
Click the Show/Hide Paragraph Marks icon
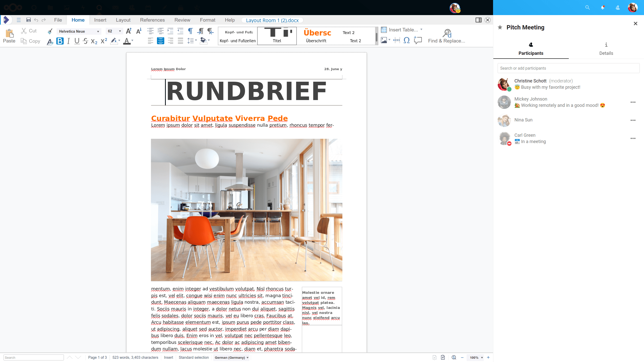pyautogui.click(x=190, y=31)
